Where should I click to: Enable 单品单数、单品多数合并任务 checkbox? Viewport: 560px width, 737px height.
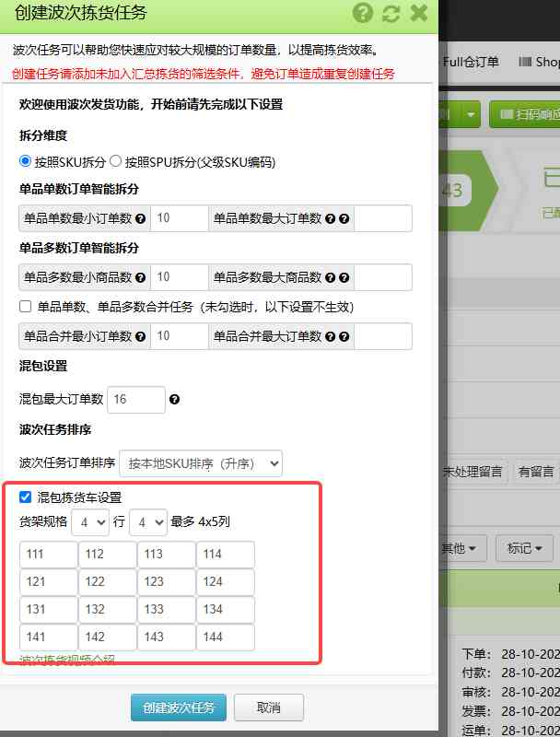(26, 307)
